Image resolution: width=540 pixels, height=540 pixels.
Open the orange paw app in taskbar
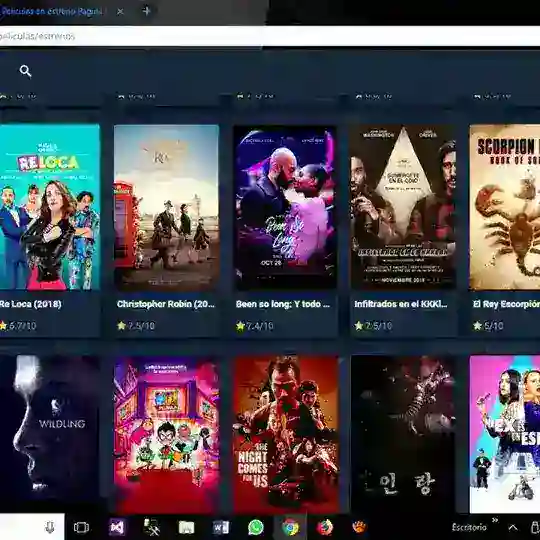click(x=360, y=527)
